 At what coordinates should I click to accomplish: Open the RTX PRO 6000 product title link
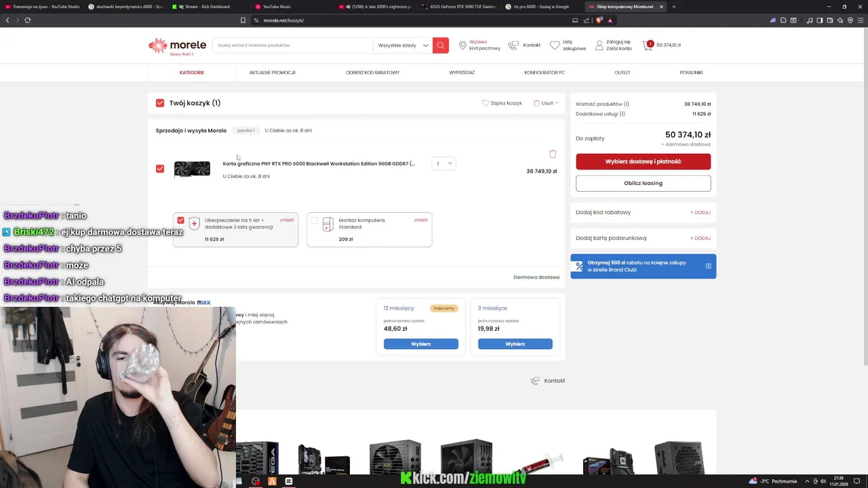(x=319, y=163)
